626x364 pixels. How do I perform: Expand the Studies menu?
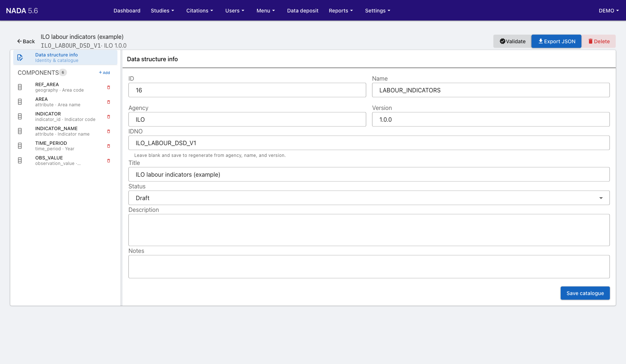tap(162, 11)
